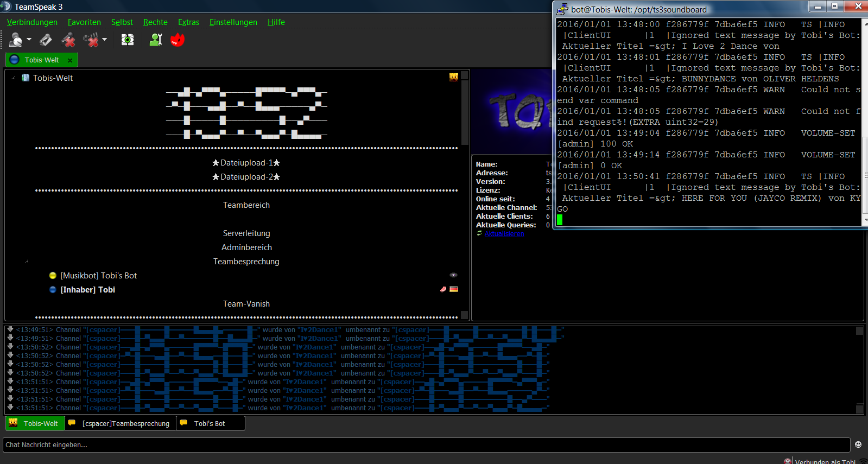
Task: Select the Dateiupload-2 channel
Action: point(246,177)
